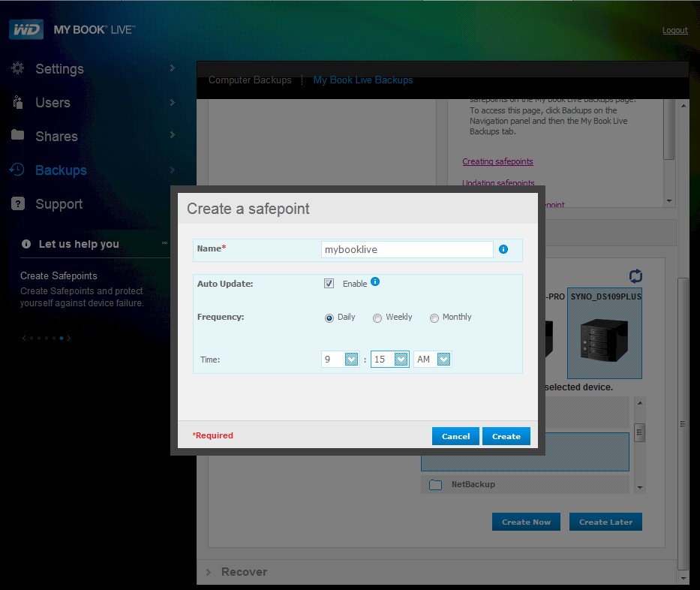The width and height of the screenshot is (700, 590).
Task: Expand the Recover section
Action: pos(209,572)
